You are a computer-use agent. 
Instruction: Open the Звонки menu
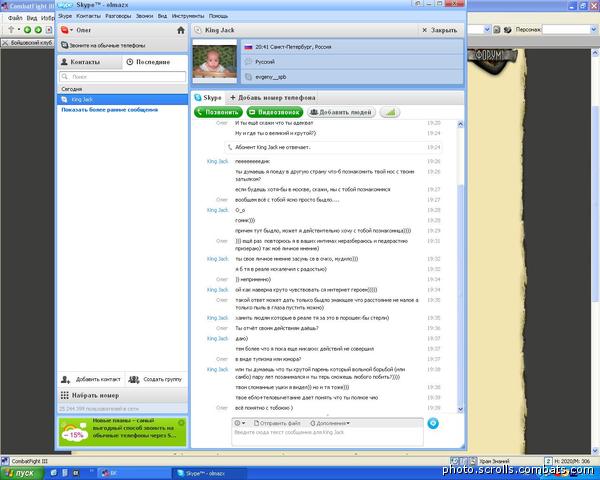click(144, 16)
